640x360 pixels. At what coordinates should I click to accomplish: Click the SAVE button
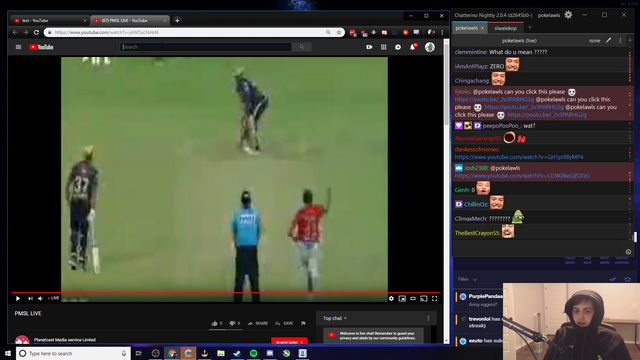(284, 323)
